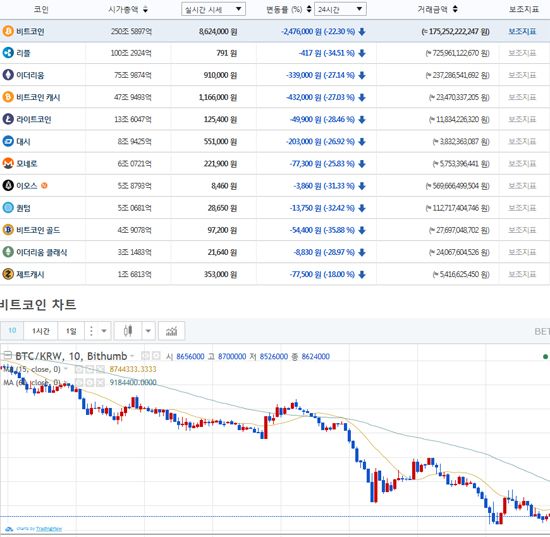
Task: Click 보조지표 link for 리플 row
Action: (x=522, y=53)
